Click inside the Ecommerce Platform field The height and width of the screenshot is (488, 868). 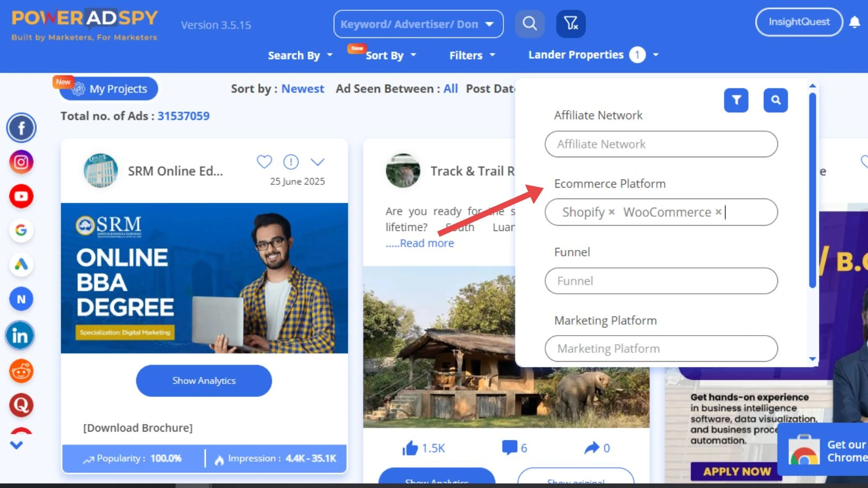[661, 212]
